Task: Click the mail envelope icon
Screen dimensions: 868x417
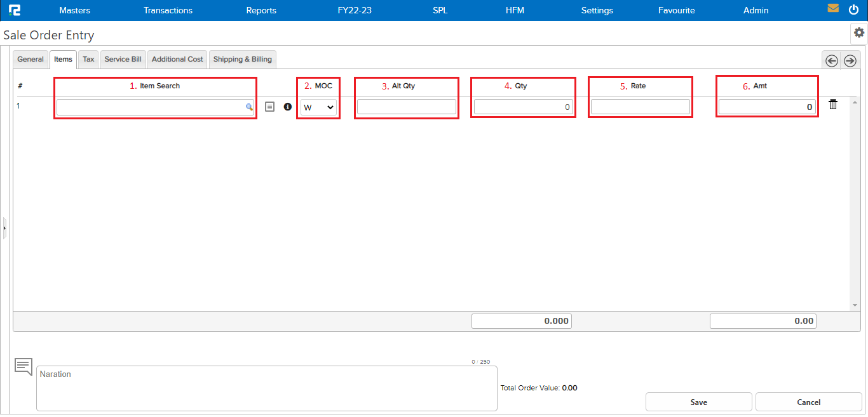Action: (x=833, y=9)
